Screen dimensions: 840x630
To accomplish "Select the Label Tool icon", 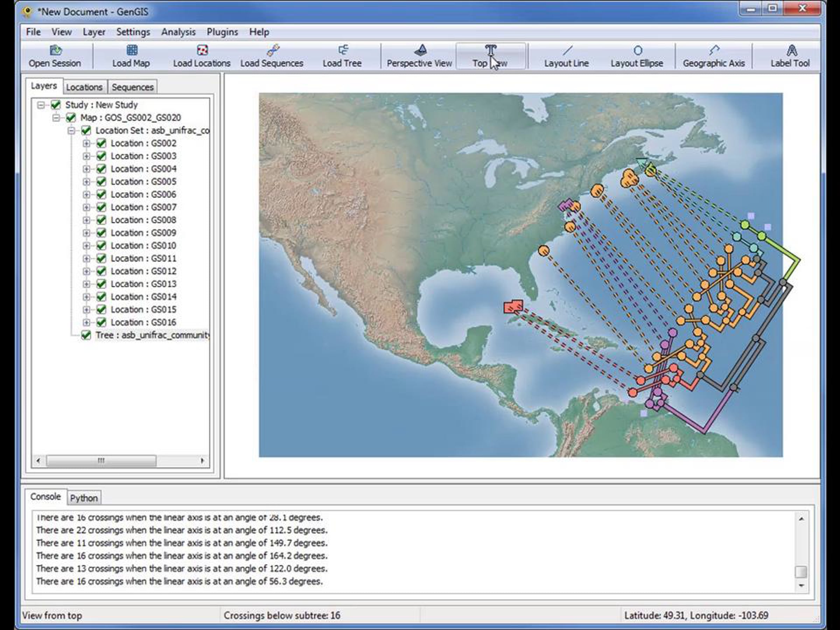I will point(791,50).
